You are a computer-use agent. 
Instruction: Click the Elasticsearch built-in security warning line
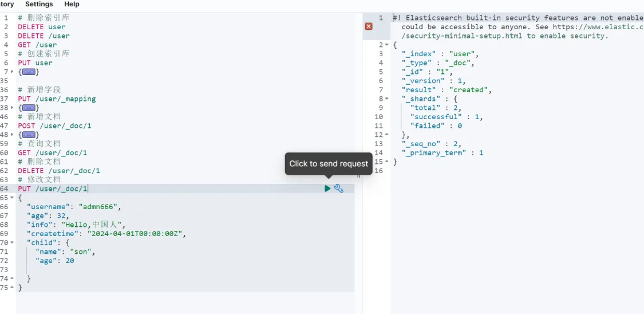pyautogui.click(x=518, y=18)
